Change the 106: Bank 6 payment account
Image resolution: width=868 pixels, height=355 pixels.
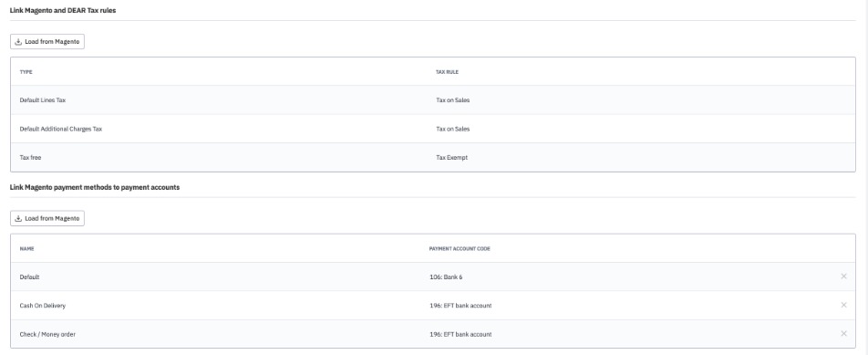pos(446,277)
